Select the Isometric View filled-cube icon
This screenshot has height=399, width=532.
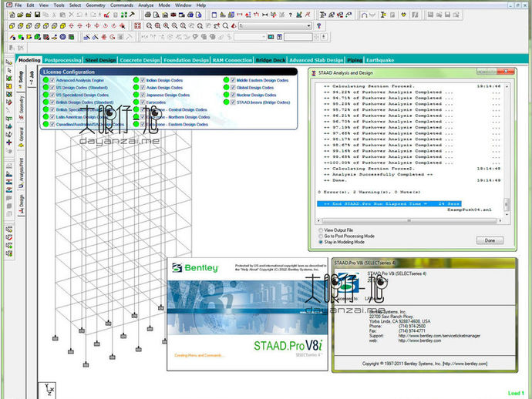click(62, 25)
